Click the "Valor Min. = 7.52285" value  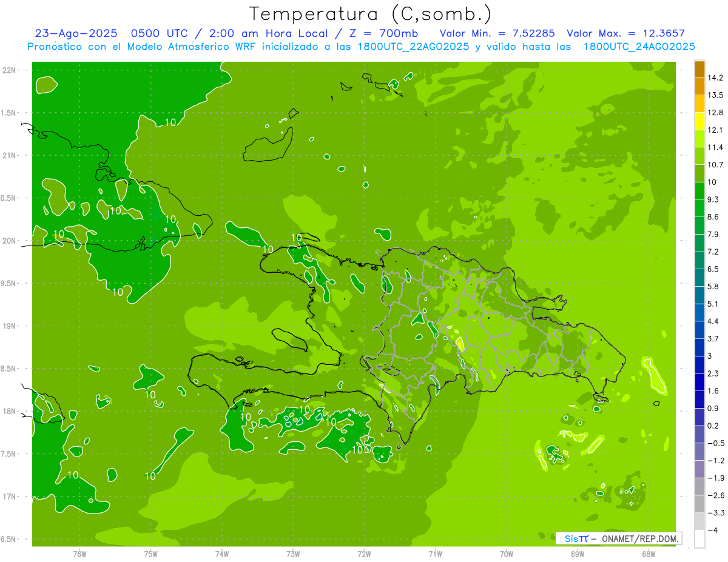point(497,34)
